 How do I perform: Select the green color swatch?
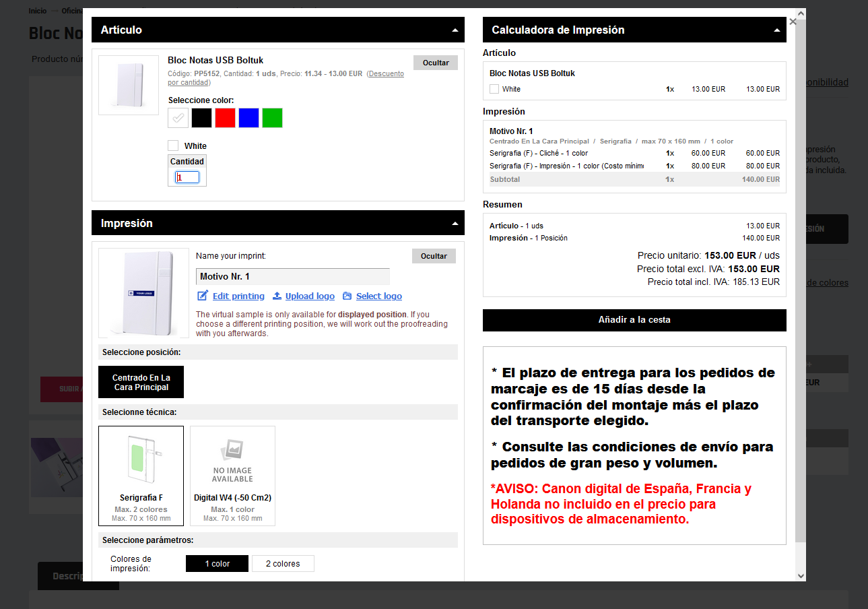(x=272, y=118)
